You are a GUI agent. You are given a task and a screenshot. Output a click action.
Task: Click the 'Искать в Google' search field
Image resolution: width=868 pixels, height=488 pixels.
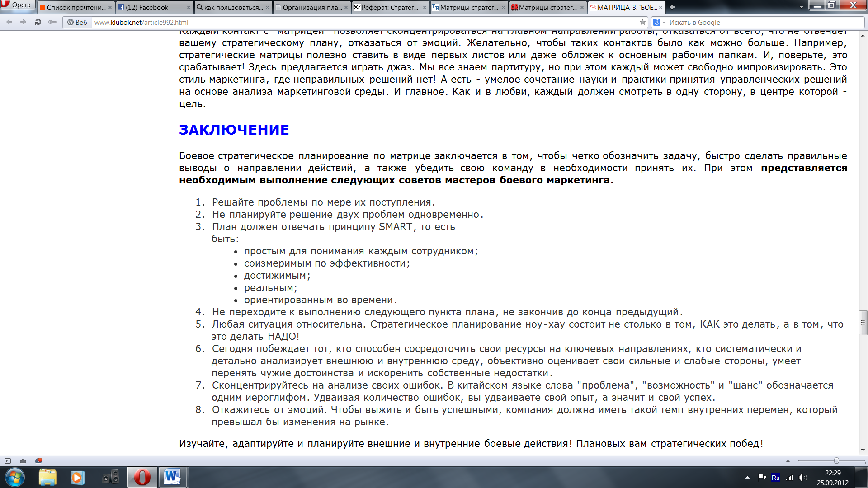766,22
